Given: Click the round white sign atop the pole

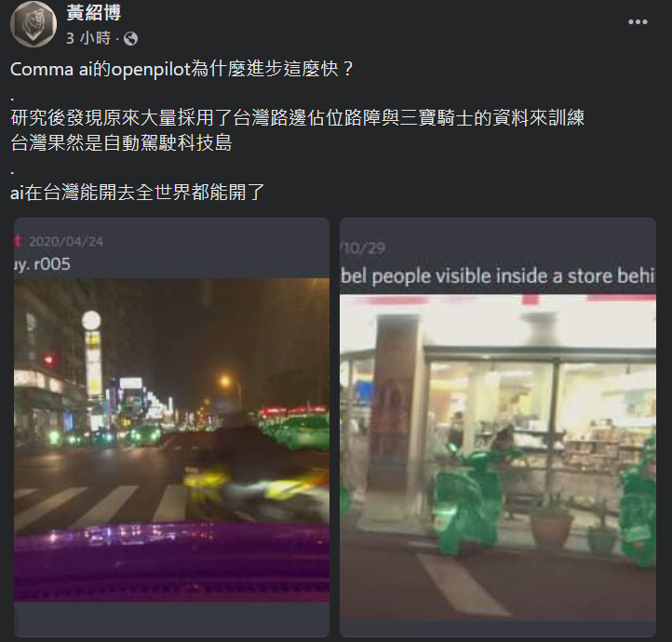Looking at the screenshot, I should (91, 320).
